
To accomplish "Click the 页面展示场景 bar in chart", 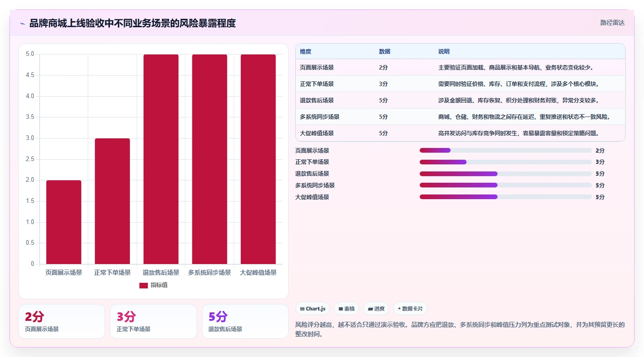I will 64,222.
